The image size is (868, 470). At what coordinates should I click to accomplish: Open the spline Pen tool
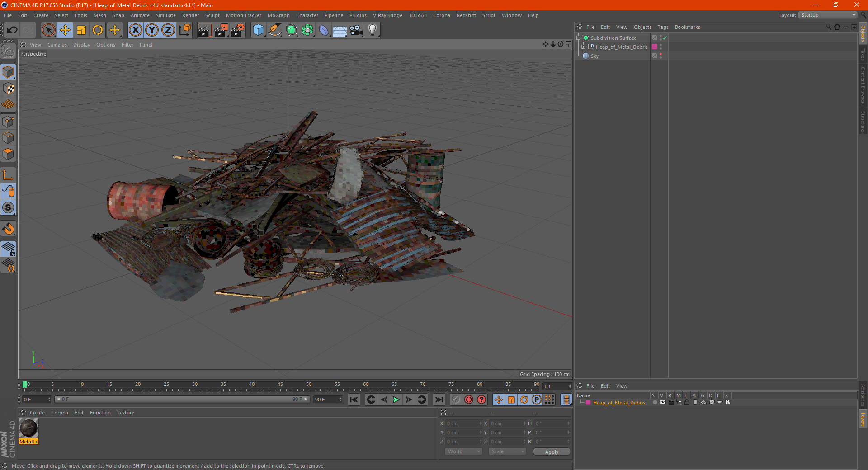[275, 30]
